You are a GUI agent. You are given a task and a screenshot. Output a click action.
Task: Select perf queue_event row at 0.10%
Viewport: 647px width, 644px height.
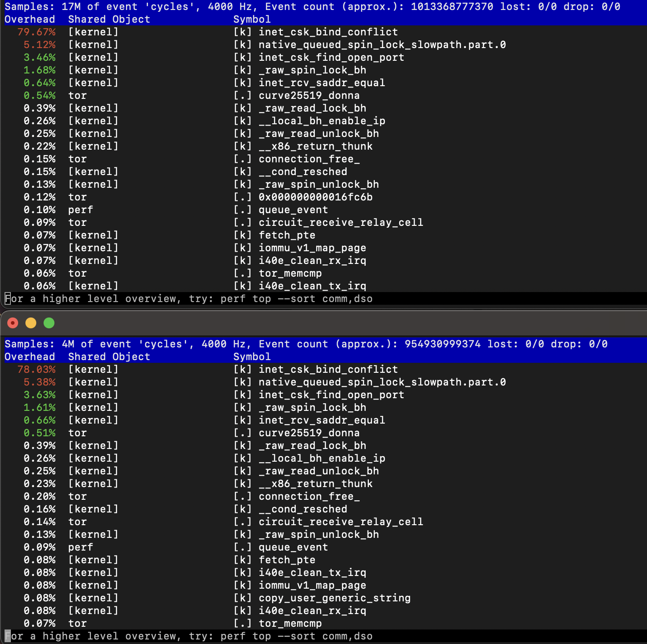point(293,210)
